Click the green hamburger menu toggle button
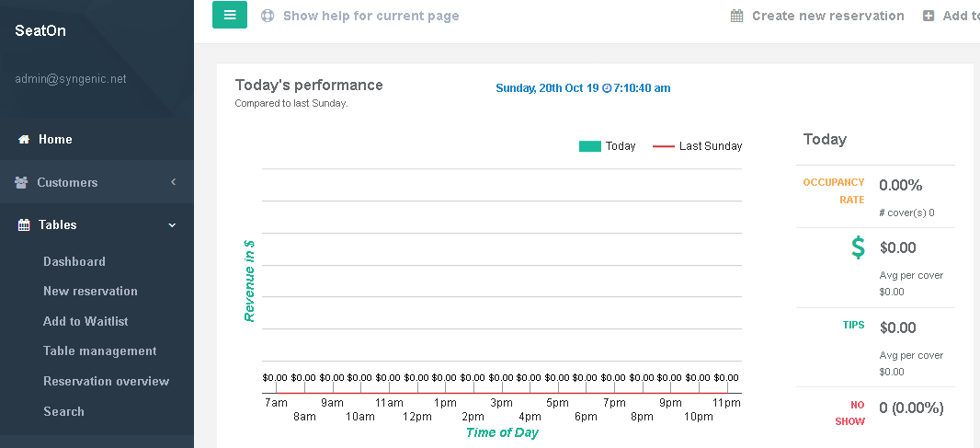The width and height of the screenshot is (980, 448). 230,15
